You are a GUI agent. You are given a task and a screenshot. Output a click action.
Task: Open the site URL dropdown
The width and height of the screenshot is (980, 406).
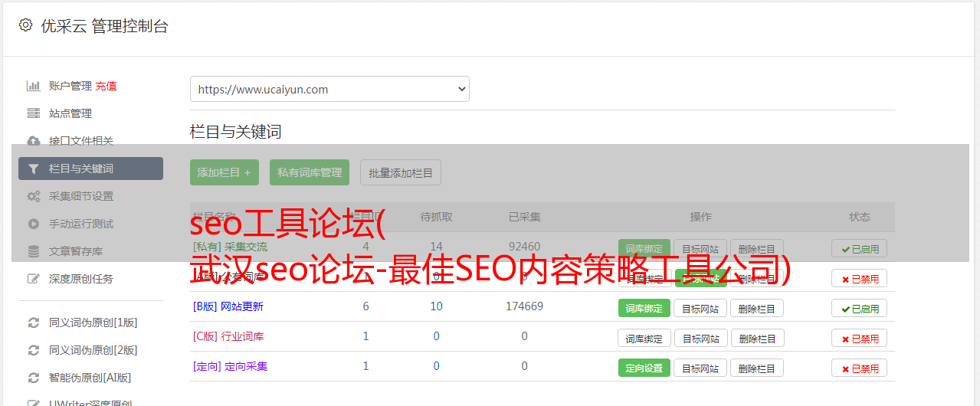tap(329, 89)
